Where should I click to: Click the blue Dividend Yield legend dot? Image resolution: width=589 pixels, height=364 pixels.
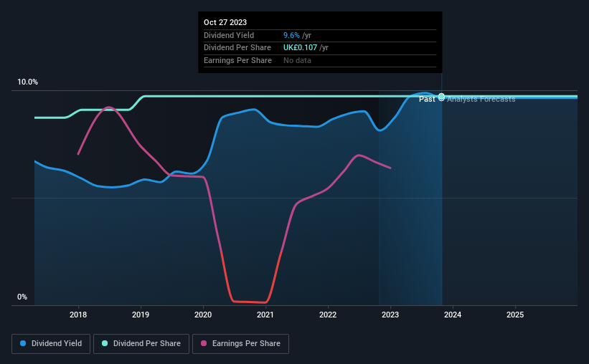click(x=23, y=343)
